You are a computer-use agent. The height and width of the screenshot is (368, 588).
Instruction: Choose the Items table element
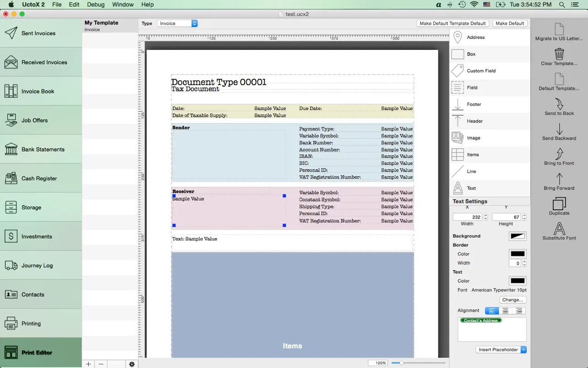458,155
